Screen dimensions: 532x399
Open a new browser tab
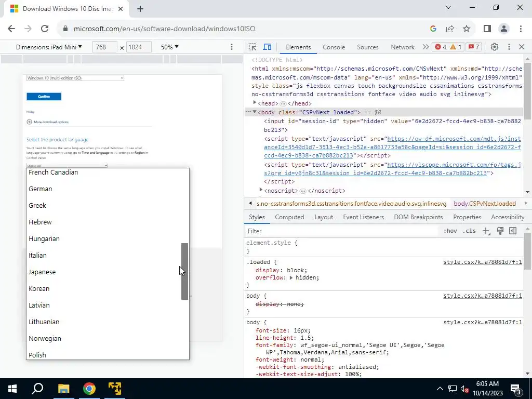pos(140,9)
